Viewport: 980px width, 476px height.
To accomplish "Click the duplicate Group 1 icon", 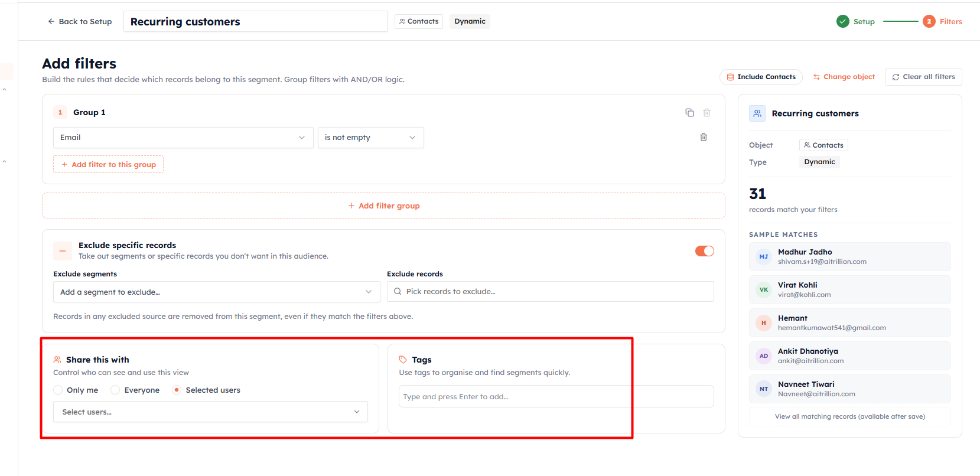I will tap(689, 112).
